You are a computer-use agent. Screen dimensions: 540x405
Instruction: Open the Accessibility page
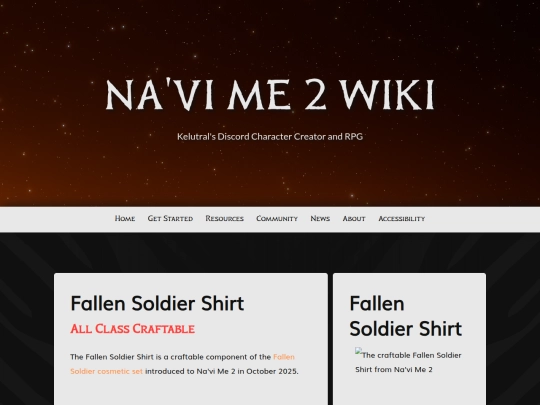click(x=402, y=218)
